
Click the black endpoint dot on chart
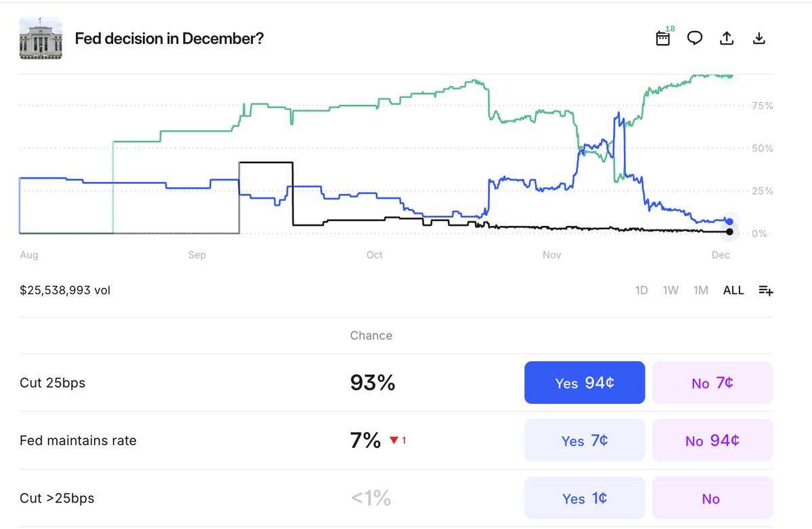pyautogui.click(x=729, y=232)
